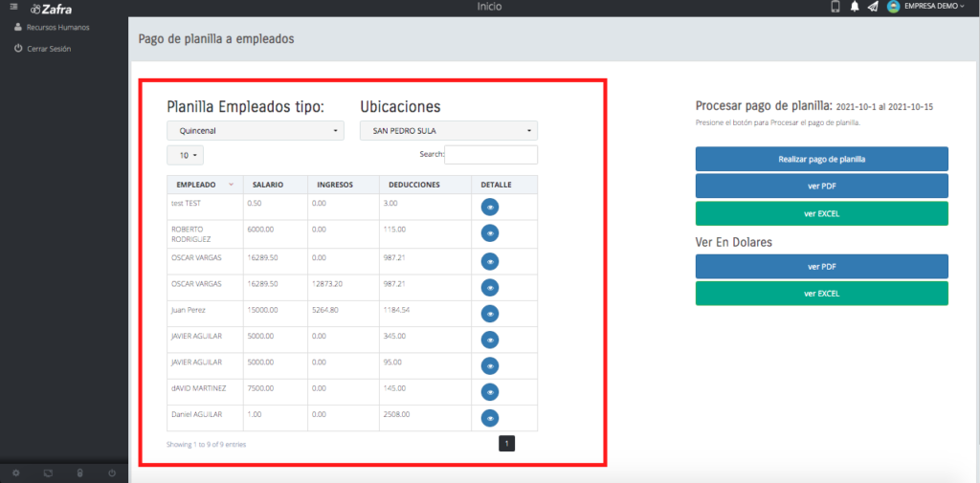Click salary value 6000.00
This screenshot has width=980, height=483.
[x=260, y=230]
